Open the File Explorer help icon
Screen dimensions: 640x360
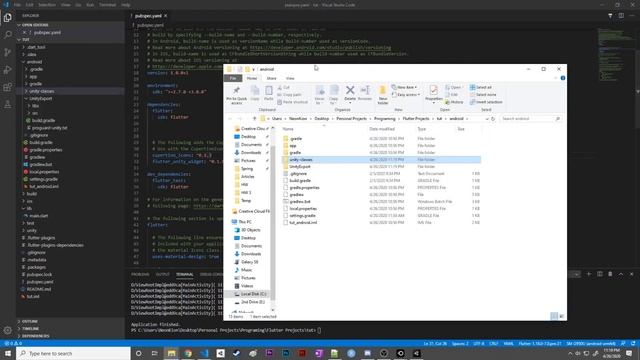click(x=563, y=78)
